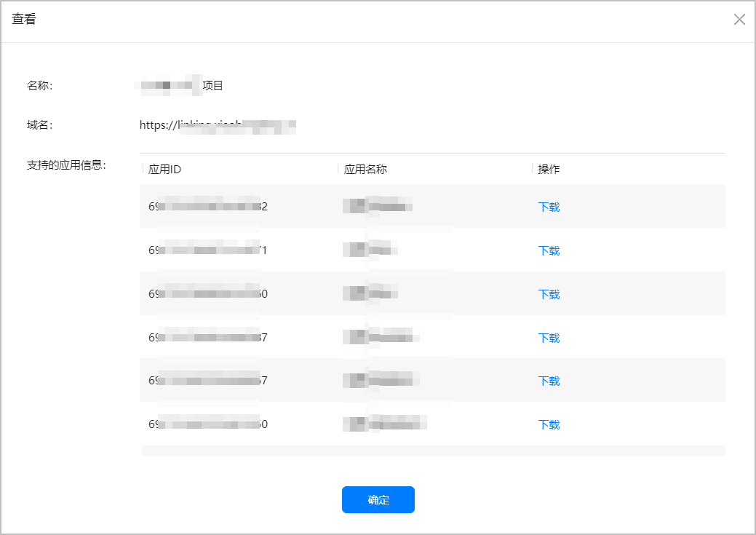This screenshot has width=756, height=535.
Task: Click the 操作 column header
Action: [549, 170]
